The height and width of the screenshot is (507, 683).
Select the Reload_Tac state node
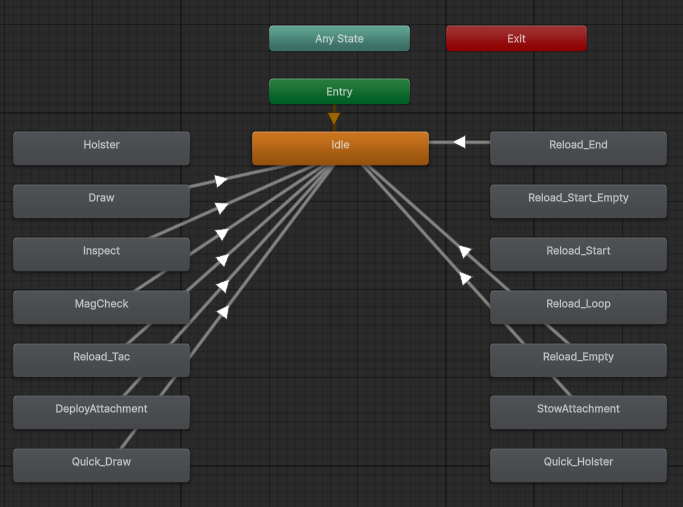click(x=101, y=360)
